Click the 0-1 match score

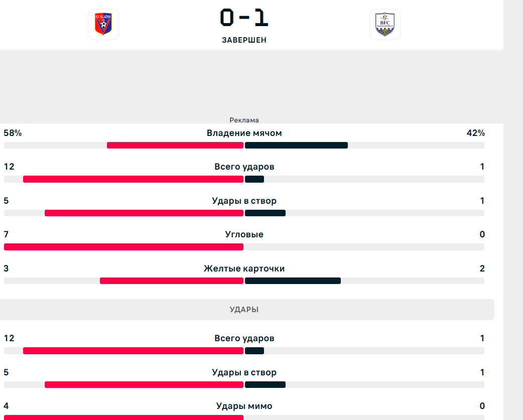tap(244, 18)
